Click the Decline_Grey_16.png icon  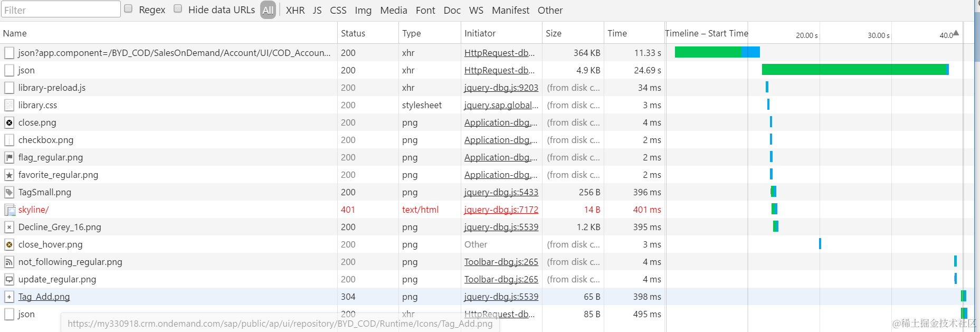(9, 227)
